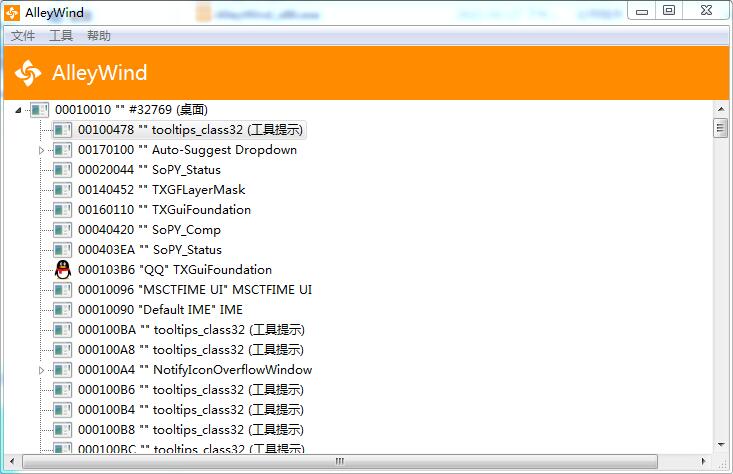
Task: Select row 00010090 "Default IME" IME
Action: click(160, 310)
